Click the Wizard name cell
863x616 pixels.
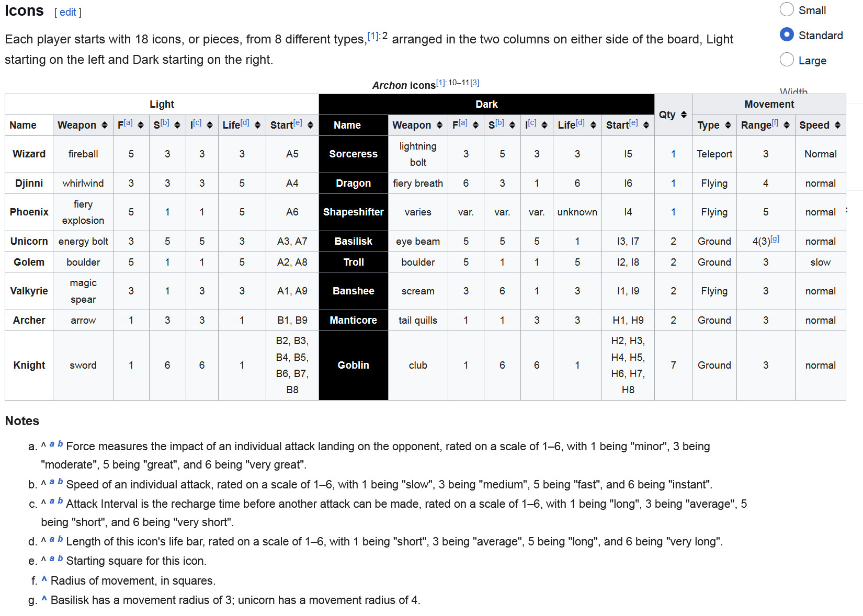[x=29, y=154]
